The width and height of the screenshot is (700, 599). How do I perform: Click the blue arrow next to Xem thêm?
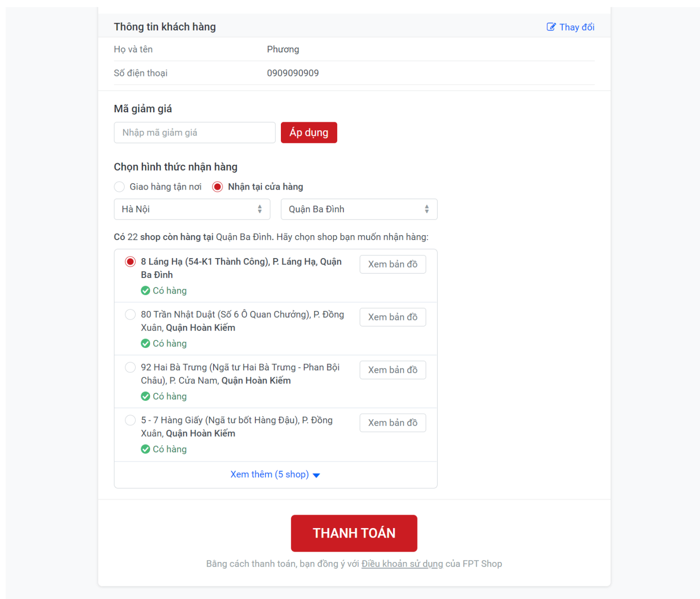pyautogui.click(x=316, y=475)
